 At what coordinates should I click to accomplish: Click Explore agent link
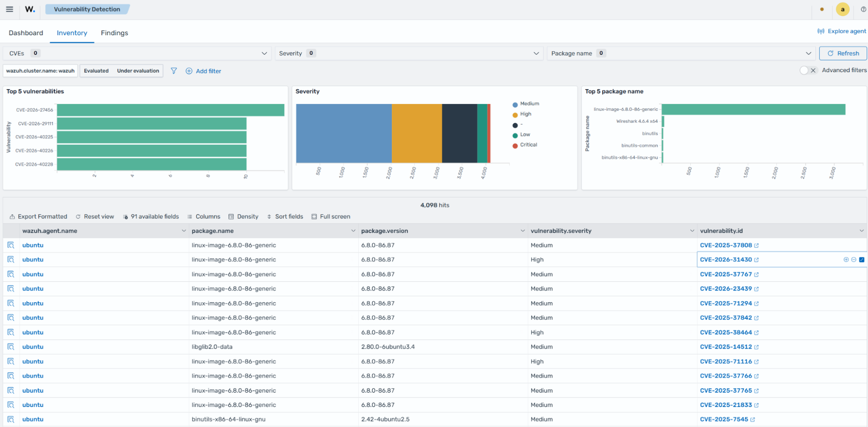[841, 31]
